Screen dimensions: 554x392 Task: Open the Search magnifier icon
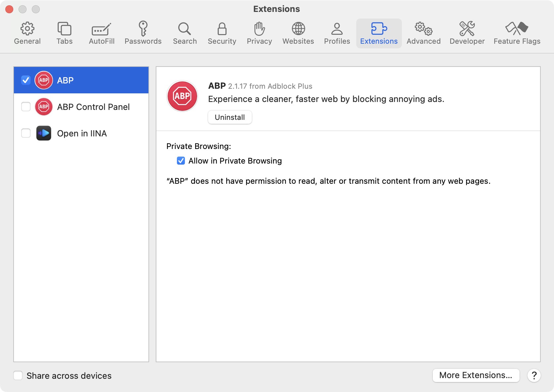click(185, 29)
